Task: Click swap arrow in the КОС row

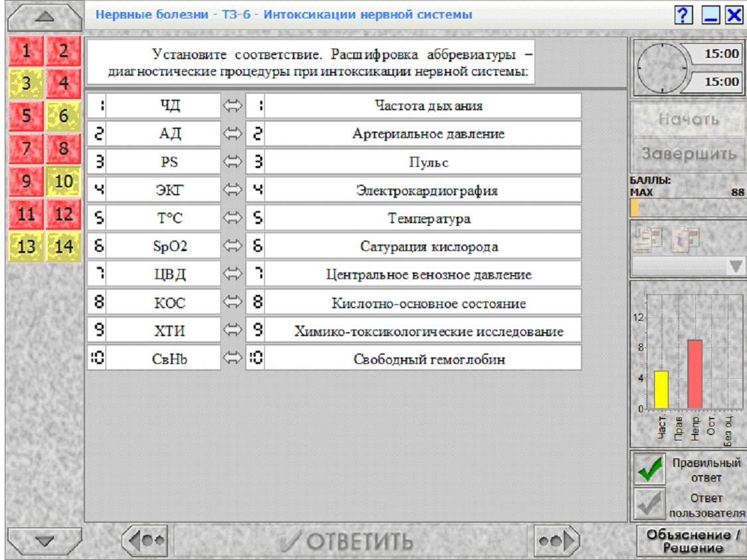Action: (x=232, y=302)
